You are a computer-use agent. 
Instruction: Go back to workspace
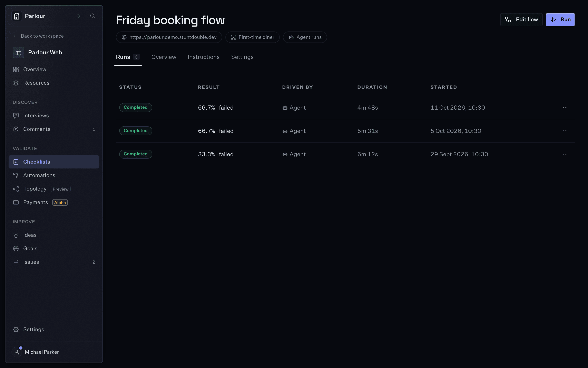coord(38,36)
